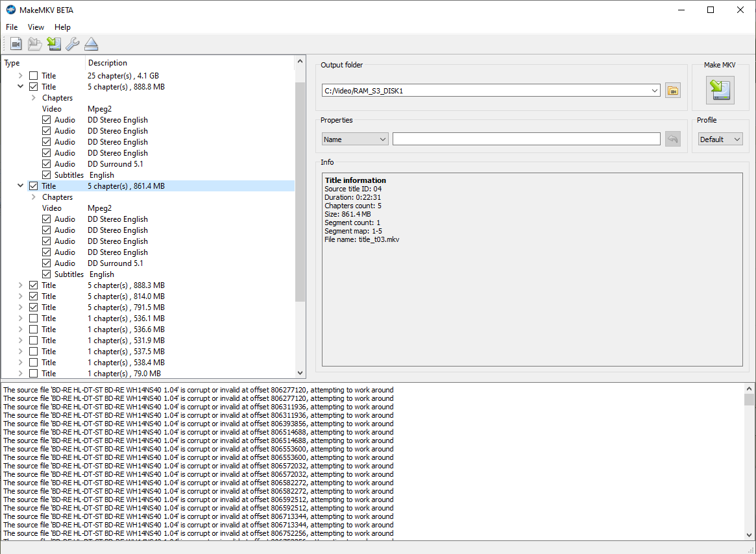
Task: Check the 79.0 MB title checkbox
Action: click(33, 374)
